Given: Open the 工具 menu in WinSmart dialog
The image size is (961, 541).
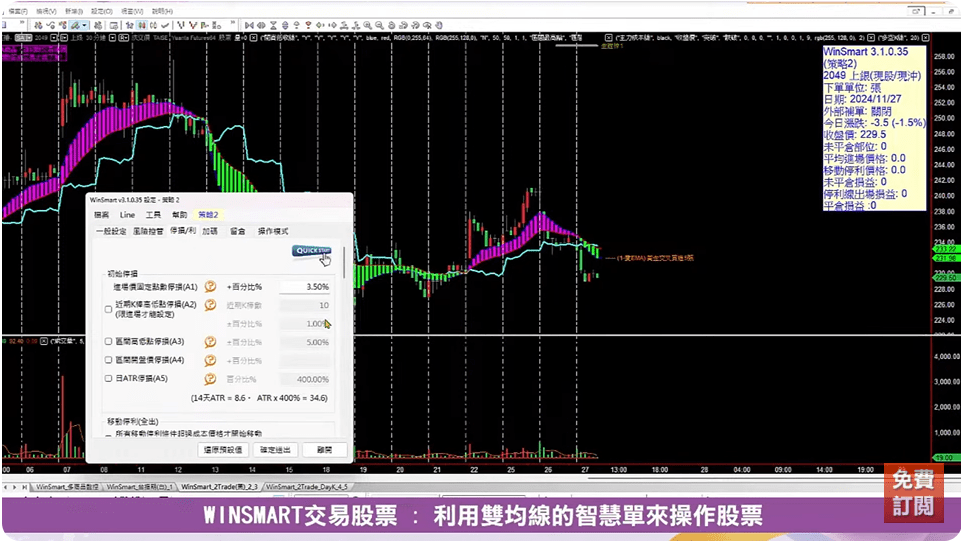Looking at the screenshot, I should (x=153, y=215).
